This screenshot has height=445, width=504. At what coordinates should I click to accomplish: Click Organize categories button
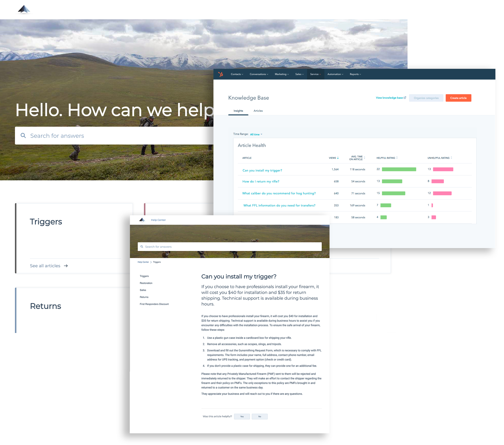click(x=426, y=98)
